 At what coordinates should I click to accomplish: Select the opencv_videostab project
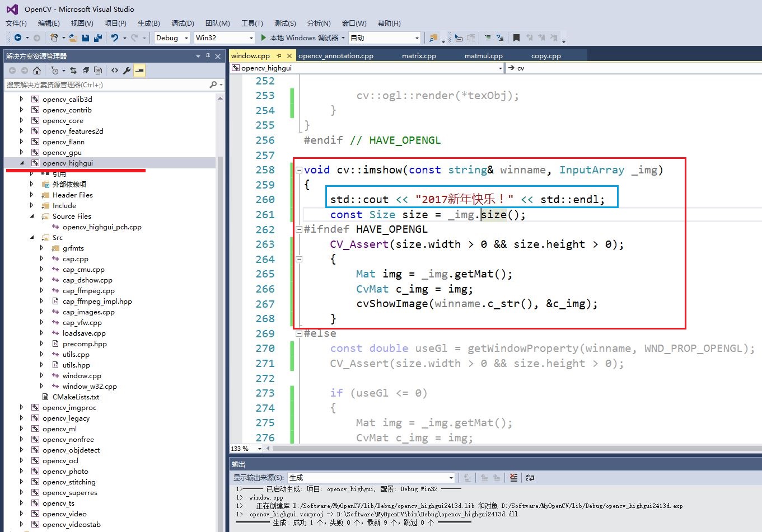coord(72,525)
